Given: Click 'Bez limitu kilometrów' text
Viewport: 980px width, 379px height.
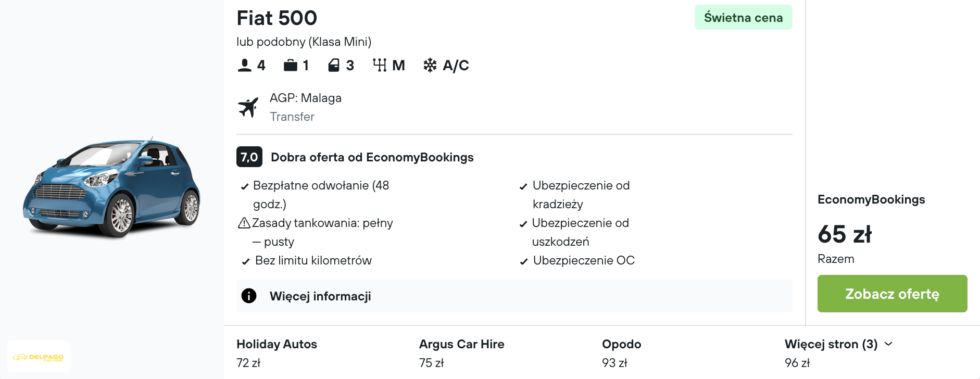Looking at the screenshot, I should (x=313, y=260).
